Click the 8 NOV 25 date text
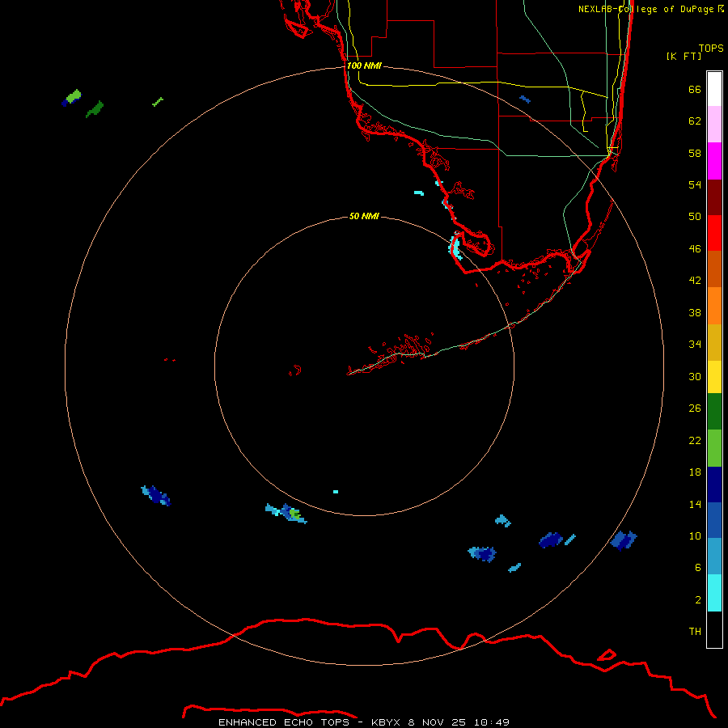The image size is (728, 728). pyautogui.click(x=437, y=722)
